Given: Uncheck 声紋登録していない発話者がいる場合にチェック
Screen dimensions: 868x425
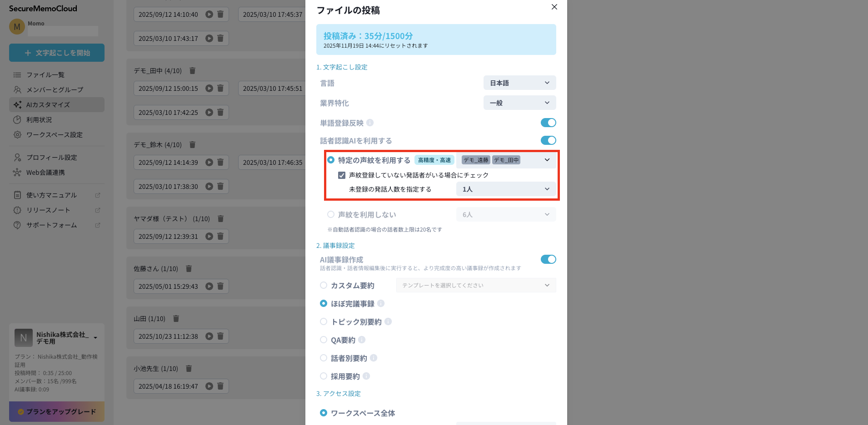Looking at the screenshot, I should click(342, 175).
